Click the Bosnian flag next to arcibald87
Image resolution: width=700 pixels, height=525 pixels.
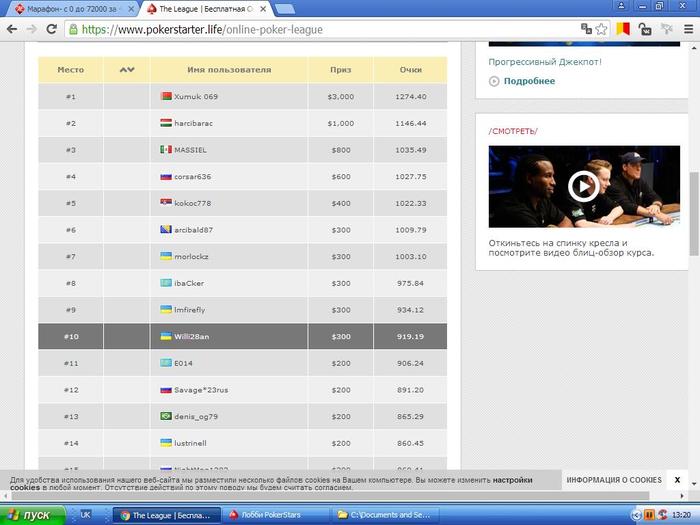tap(166, 229)
